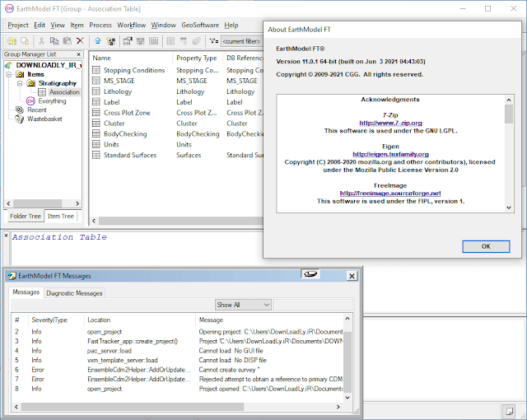Select the Standard Surfaces row name
527x420 pixels.
[x=130, y=155]
